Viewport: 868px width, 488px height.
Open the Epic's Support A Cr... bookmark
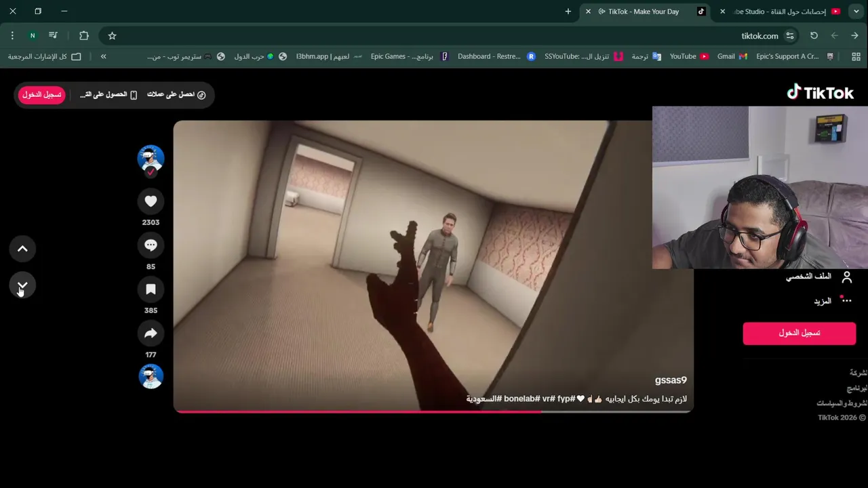click(x=795, y=57)
